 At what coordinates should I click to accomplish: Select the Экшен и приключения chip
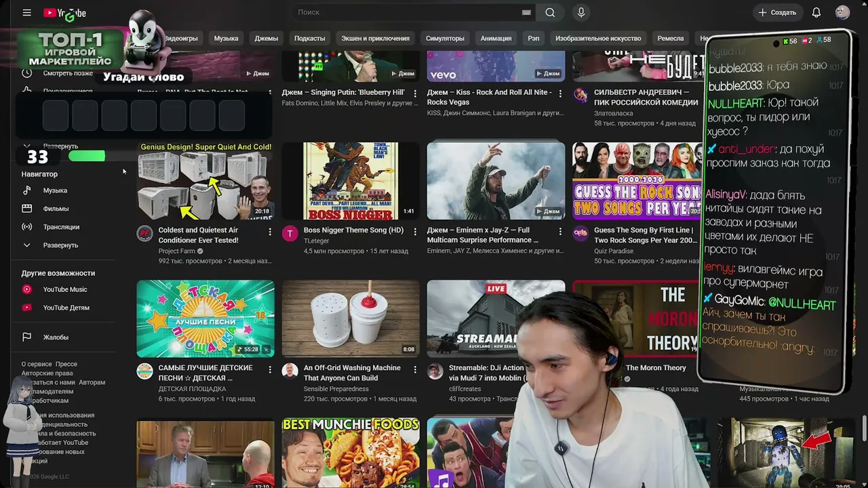[375, 39]
